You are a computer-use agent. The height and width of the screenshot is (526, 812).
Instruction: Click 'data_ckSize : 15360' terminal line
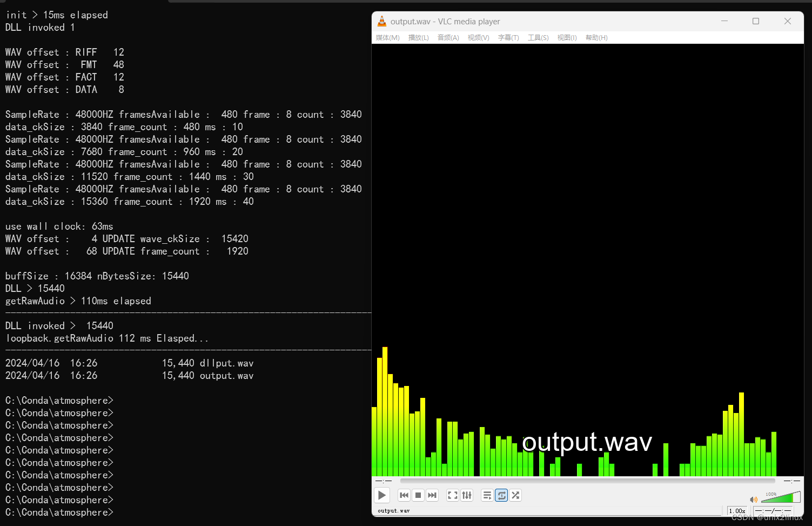click(130, 201)
